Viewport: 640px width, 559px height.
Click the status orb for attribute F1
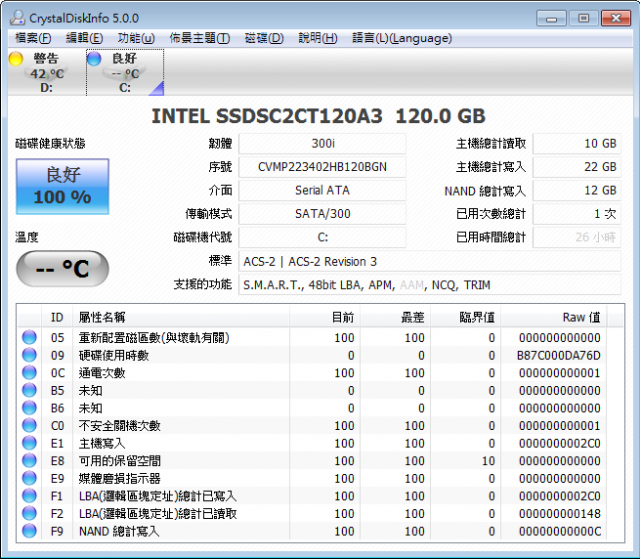coord(29,495)
